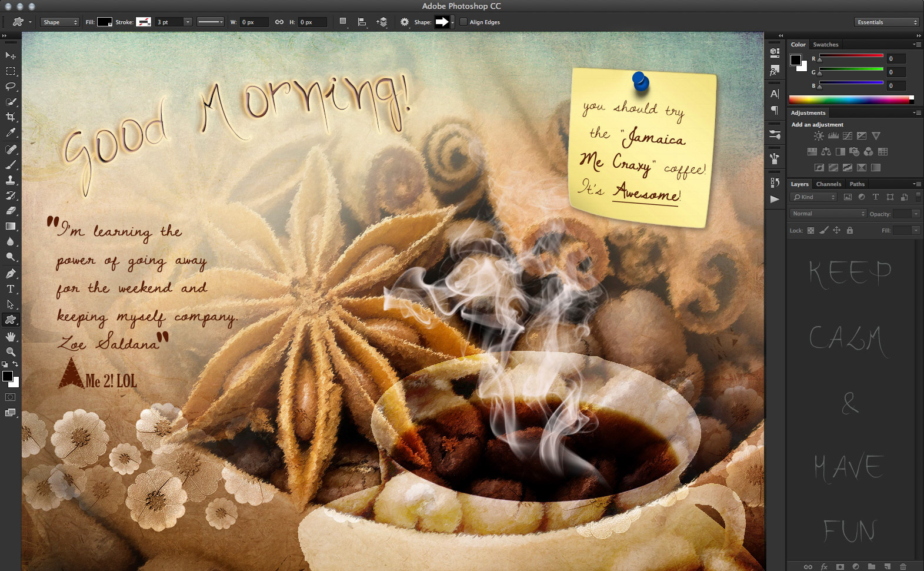Select the Eraser tool
Screen dimensions: 924x571
coord(11,211)
